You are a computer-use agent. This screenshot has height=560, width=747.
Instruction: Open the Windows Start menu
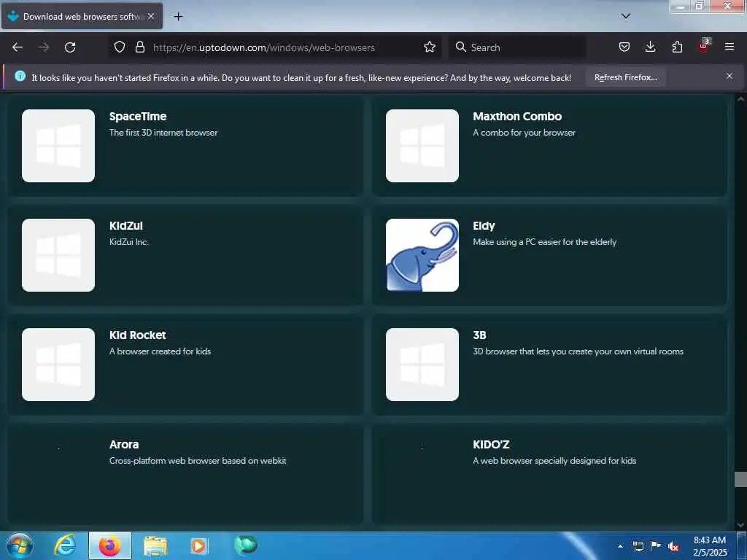tap(20, 545)
